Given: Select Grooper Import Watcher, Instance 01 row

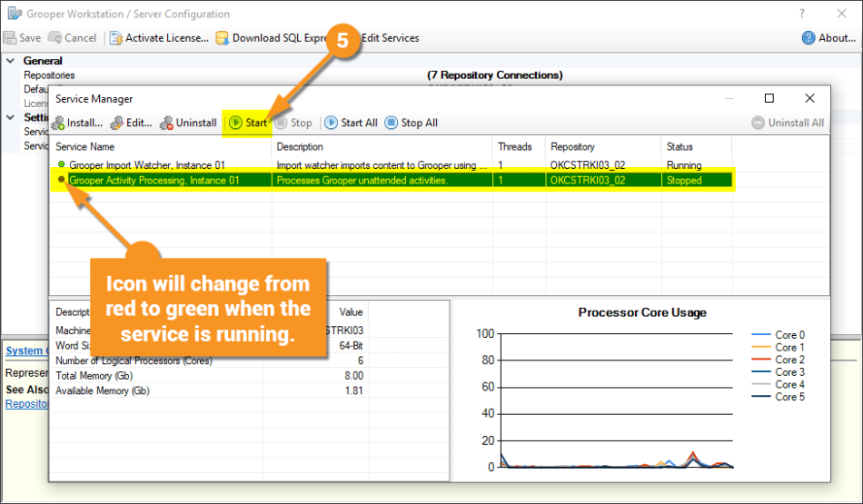Looking at the screenshot, I should click(392, 165).
